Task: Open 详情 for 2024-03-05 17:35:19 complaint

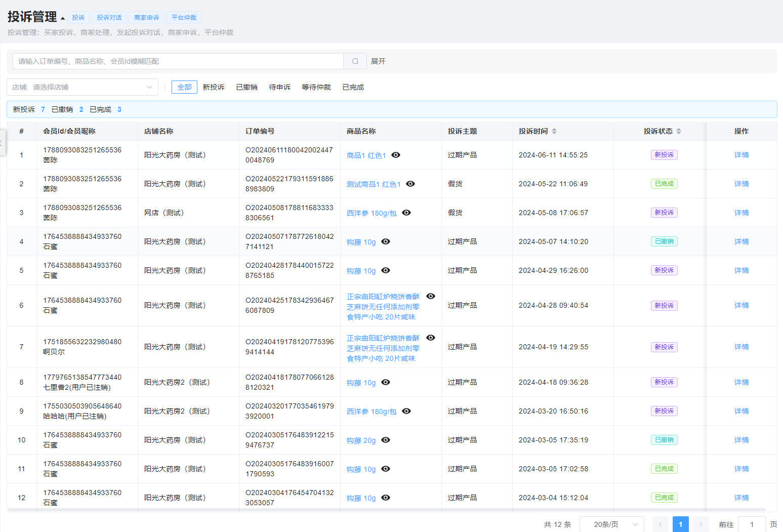Action: click(741, 440)
